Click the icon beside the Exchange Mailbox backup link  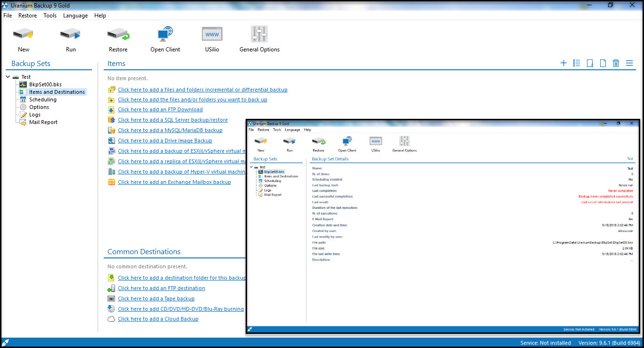111,182
